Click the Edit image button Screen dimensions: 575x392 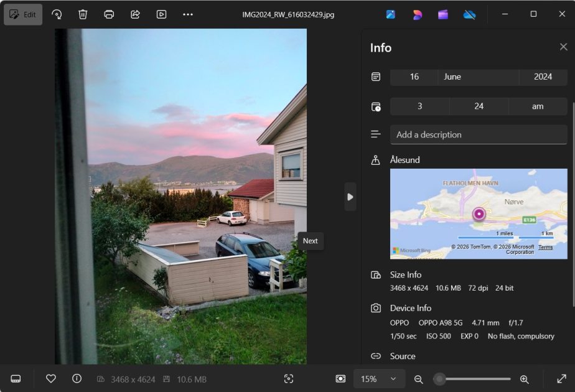click(x=23, y=14)
